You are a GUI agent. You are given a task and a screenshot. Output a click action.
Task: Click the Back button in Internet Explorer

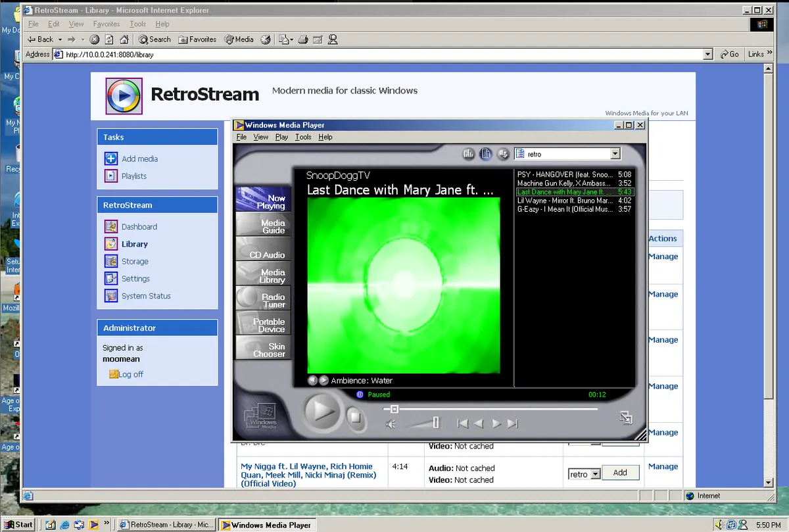41,39
